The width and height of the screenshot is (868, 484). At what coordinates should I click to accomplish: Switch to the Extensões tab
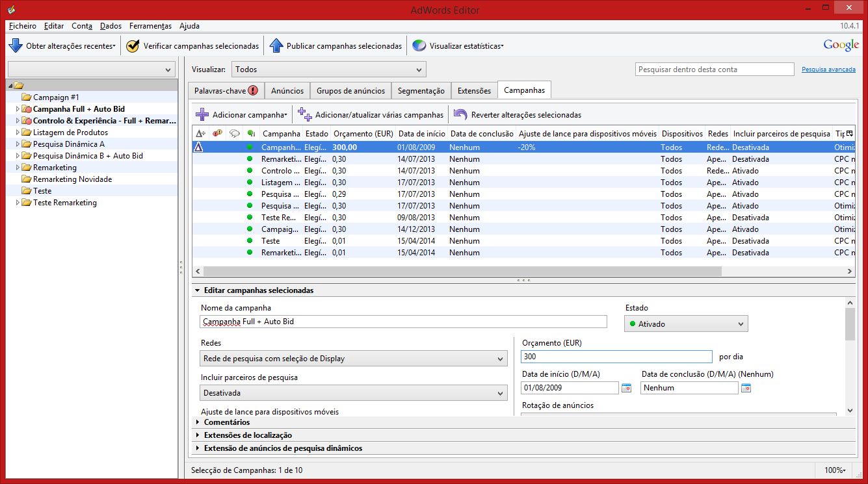(x=474, y=91)
